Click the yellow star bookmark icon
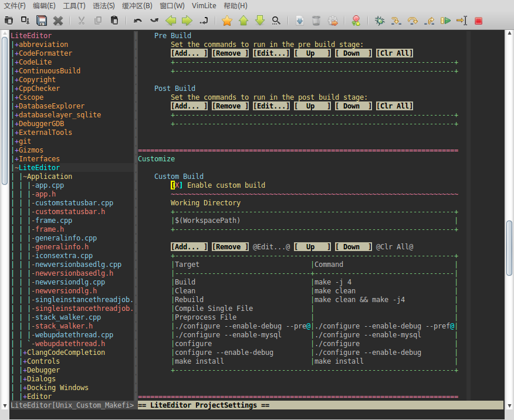 pos(227,21)
